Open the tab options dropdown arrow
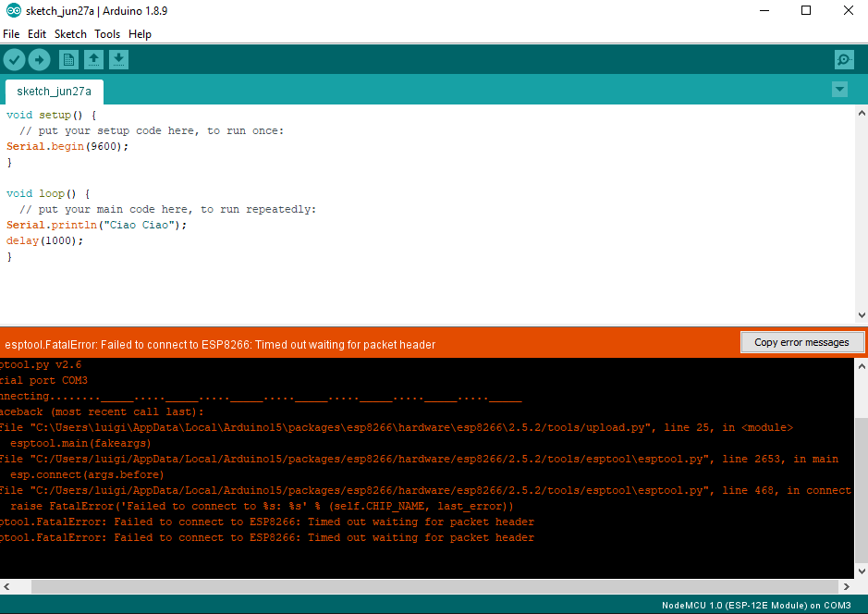 tap(839, 90)
